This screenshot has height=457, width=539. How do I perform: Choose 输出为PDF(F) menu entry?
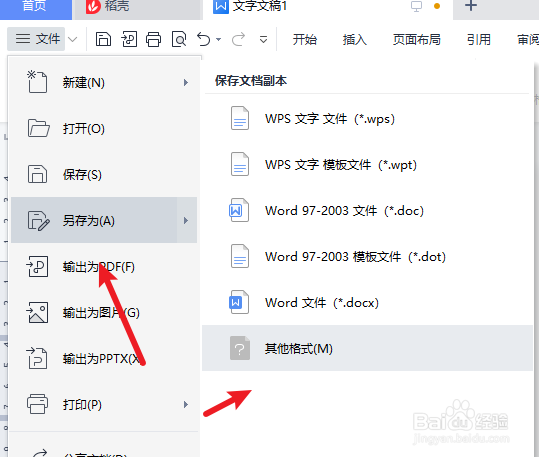click(104, 266)
